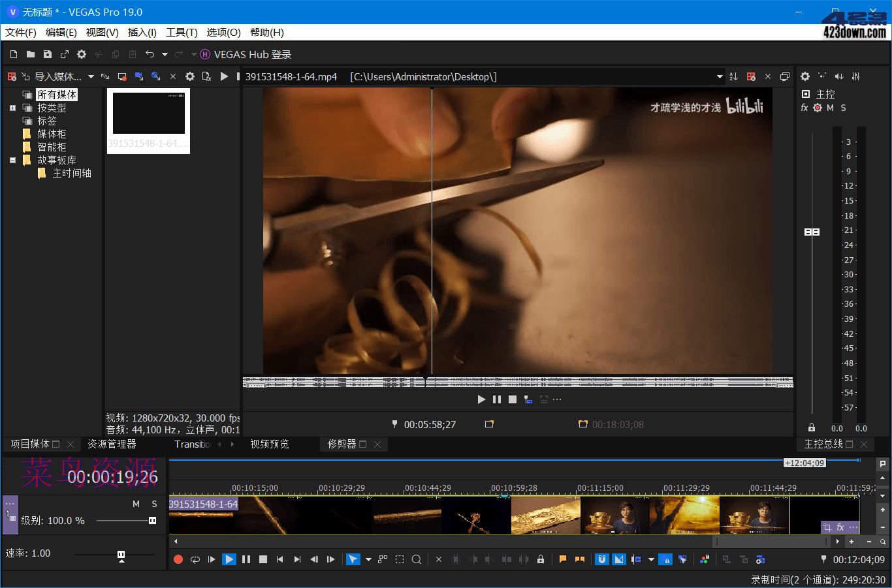Select the Envelope tool in the timeline toolbar
892x588 pixels.
(x=381, y=559)
